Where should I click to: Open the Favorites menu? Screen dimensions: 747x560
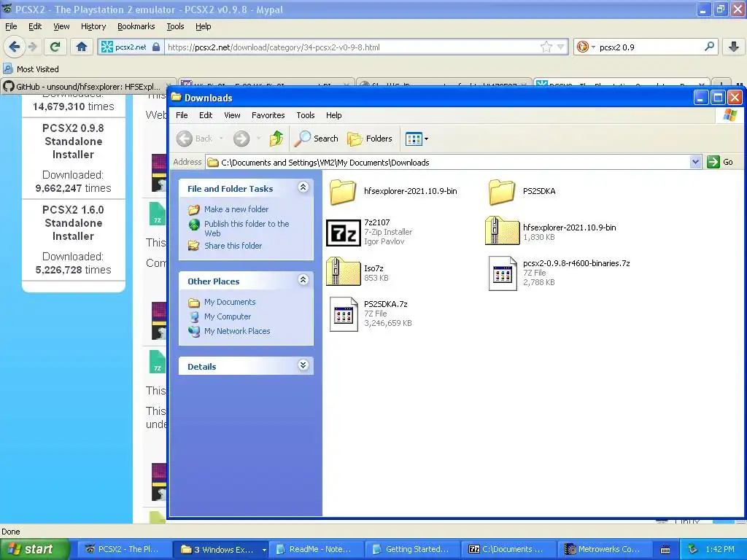[x=268, y=115]
